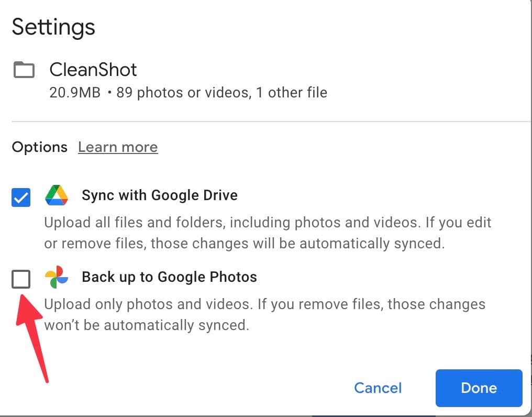Viewport: 532px width, 417px height.
Task: Click the Settings heading
Action: [x=53, y=27]
